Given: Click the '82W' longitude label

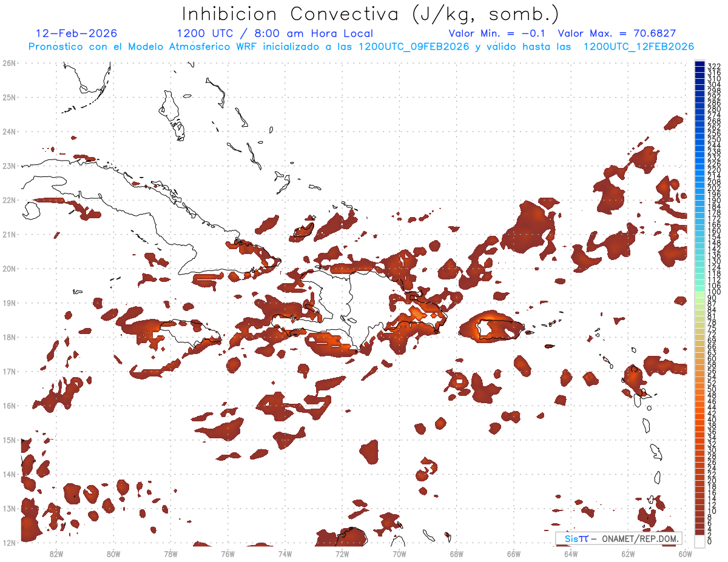Looking at the screenshot, I should pyautogui.click(x=56, y=554).
